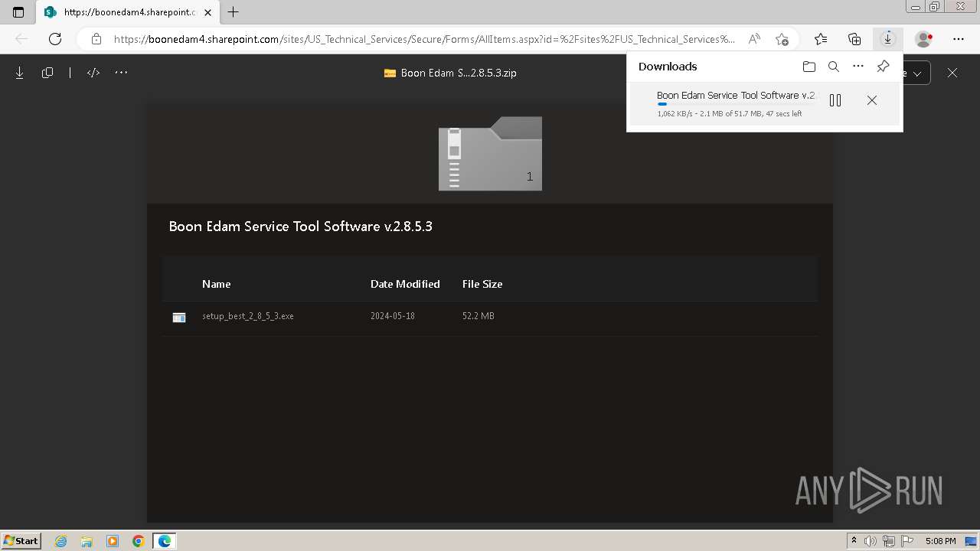Click the SharePoint address bar URL
This screenshot has width=980, height=551.
point(424,39)
